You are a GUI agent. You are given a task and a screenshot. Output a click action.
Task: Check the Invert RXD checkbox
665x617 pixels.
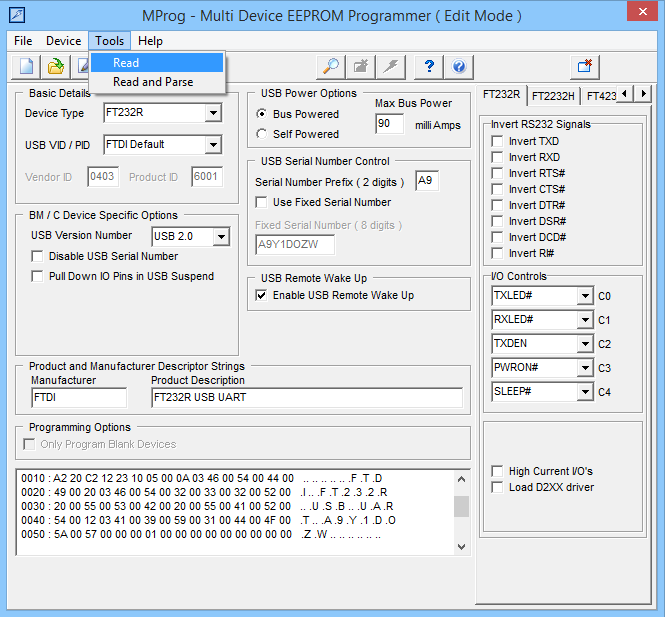(x=497, y=157)
